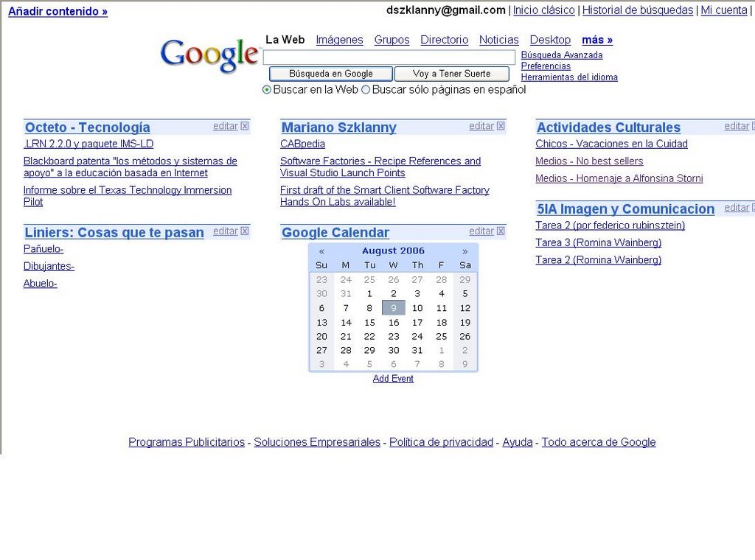
Task: Open más » services menu
Action: [597, 40]
